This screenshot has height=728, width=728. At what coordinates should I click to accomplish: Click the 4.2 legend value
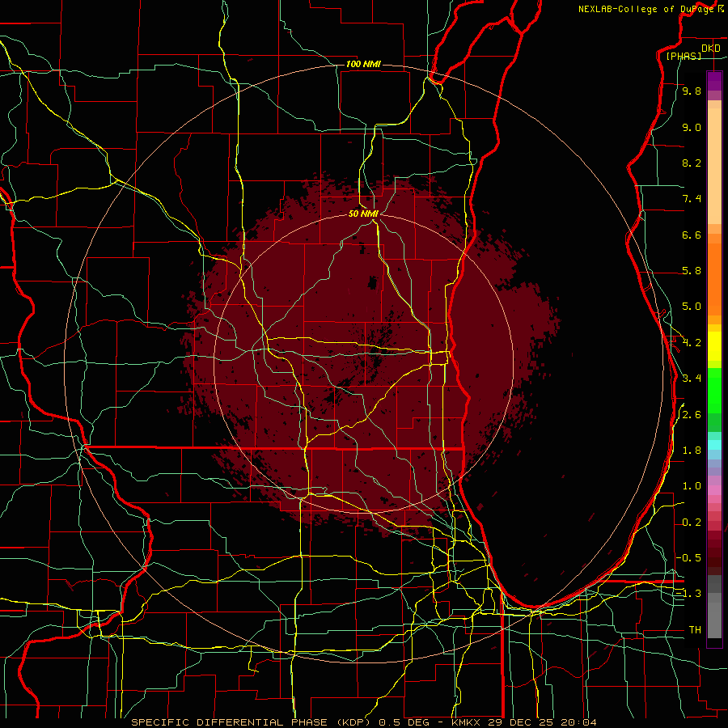pyautogui.click(x=692, y=343)
